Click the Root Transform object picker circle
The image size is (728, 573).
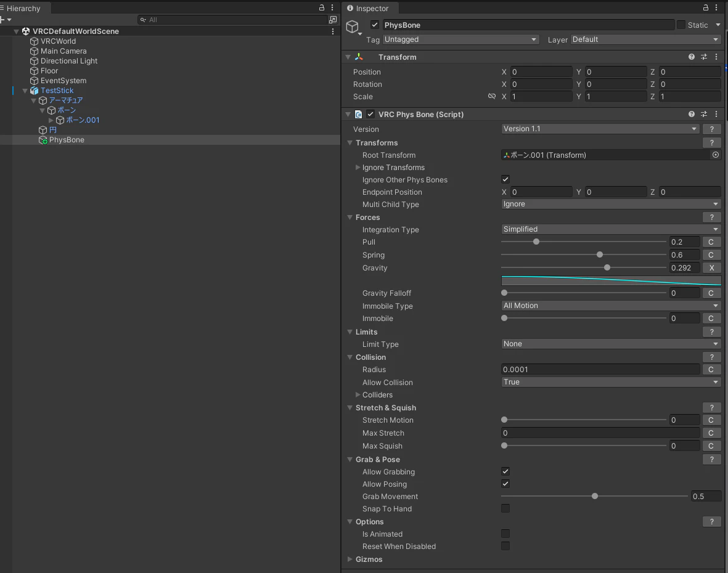coord(716,155)
